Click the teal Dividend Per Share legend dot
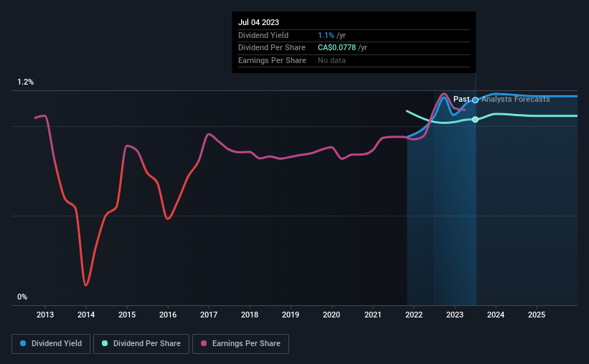 pyautogui.click(x=105, y=343)
